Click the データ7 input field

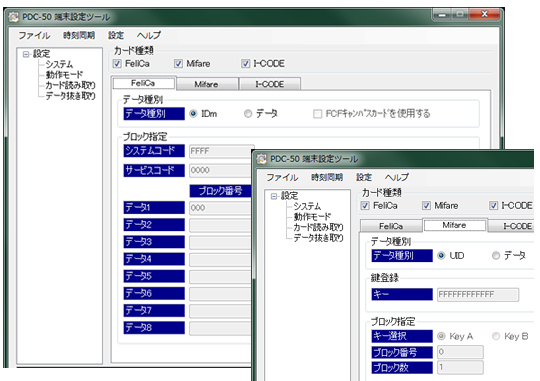pyautogui.click(x=220, y=311)
